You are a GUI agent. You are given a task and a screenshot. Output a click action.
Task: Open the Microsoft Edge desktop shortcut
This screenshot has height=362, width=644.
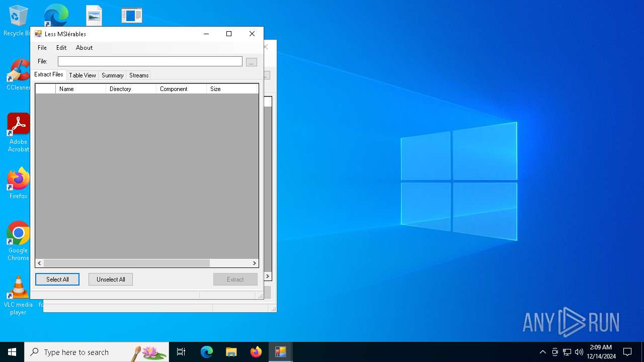[56, 15]
